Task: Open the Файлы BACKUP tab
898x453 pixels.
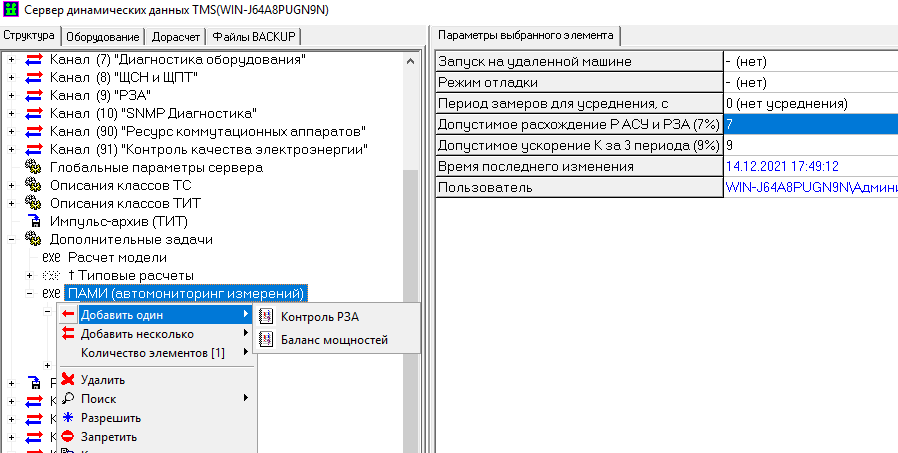Action: pos(253,37)
